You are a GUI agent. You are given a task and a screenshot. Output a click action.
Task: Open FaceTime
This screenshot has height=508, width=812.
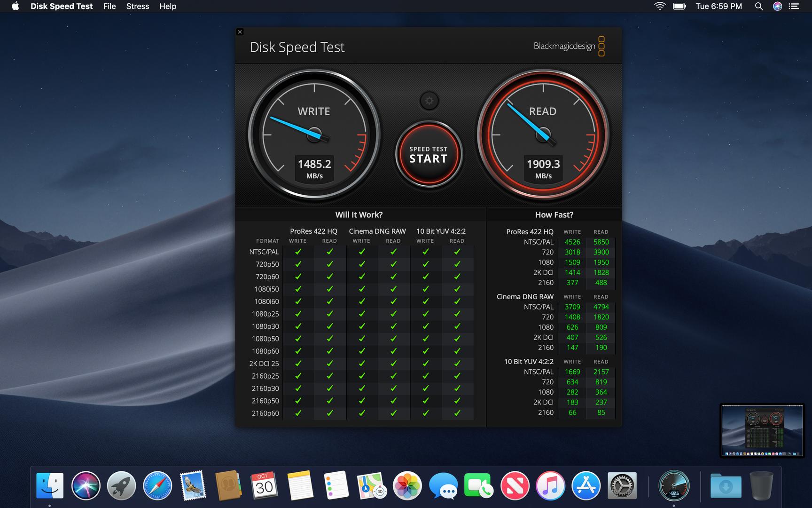click(479, 485)
